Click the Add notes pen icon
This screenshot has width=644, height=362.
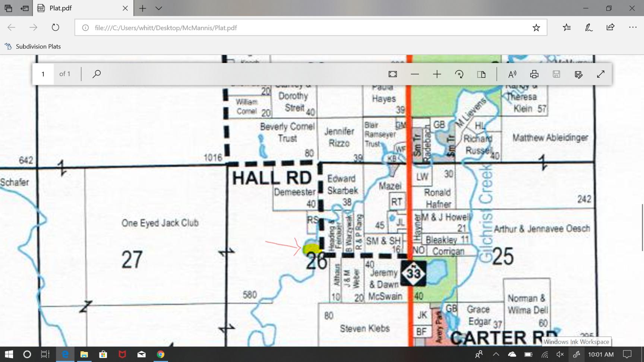click(x=588, y=27)
